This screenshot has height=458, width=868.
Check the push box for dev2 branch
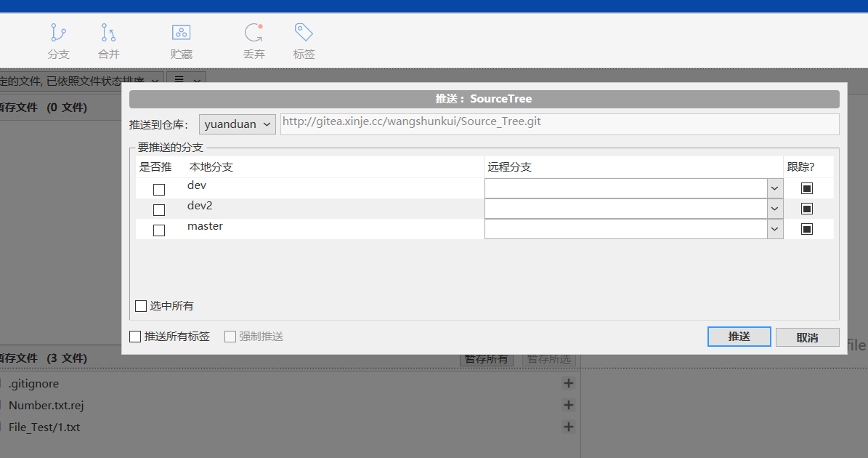159,210
